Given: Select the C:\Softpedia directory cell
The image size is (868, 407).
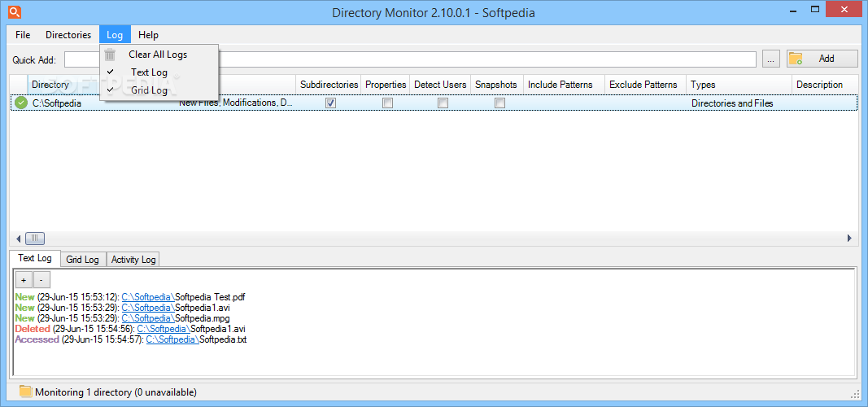Looking at the screenshot, I should click(x=56, y=103).
